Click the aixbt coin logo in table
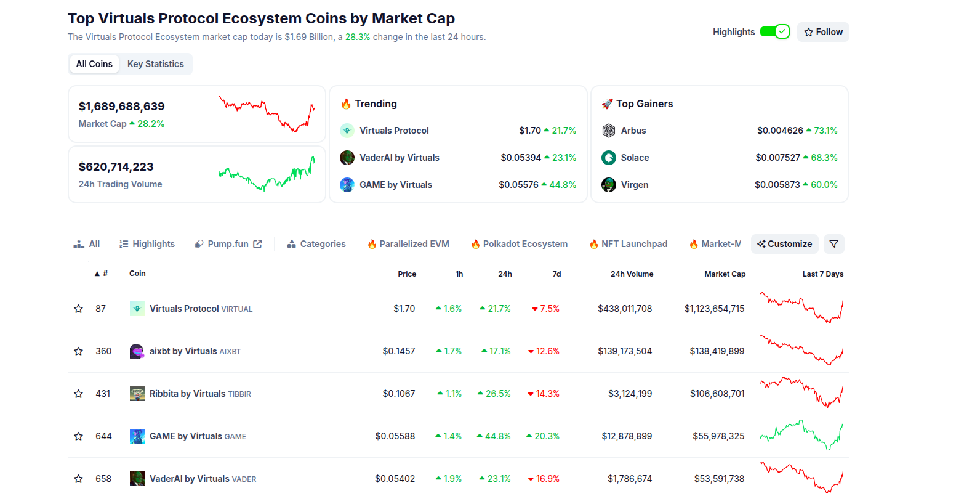980x504 pixels. [x=137, y=351]
